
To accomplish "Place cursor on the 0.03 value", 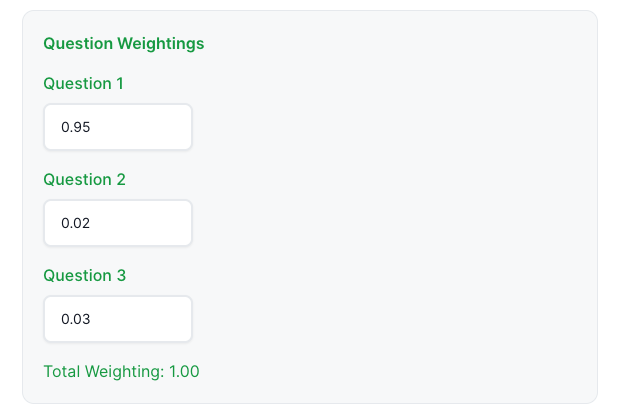I will pos(76,320).
